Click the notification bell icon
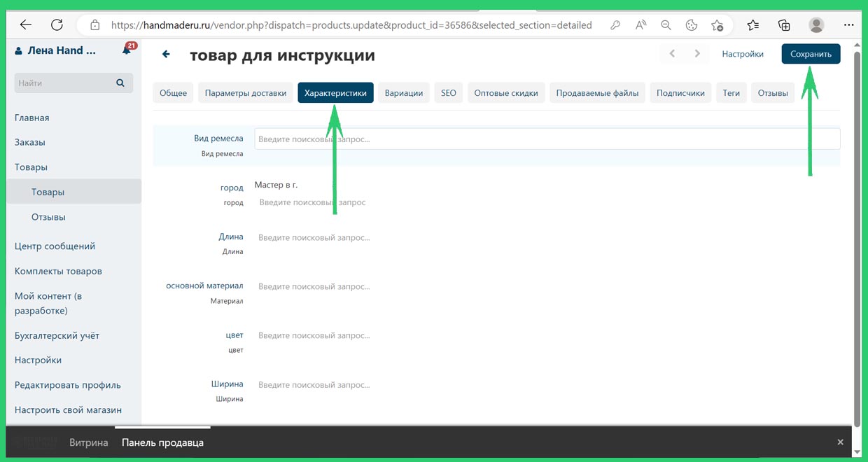The height and width of the screenshot is (462, 868). (x=127, y=50)
